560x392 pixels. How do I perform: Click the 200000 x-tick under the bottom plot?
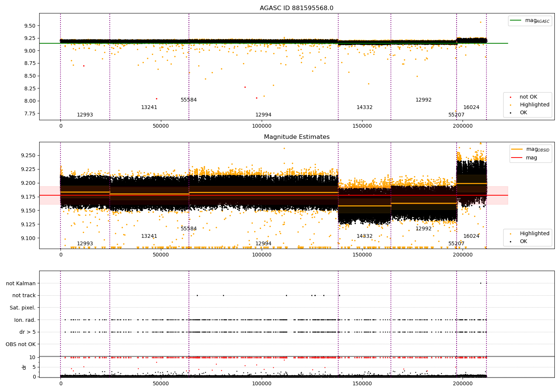(463, 384)
